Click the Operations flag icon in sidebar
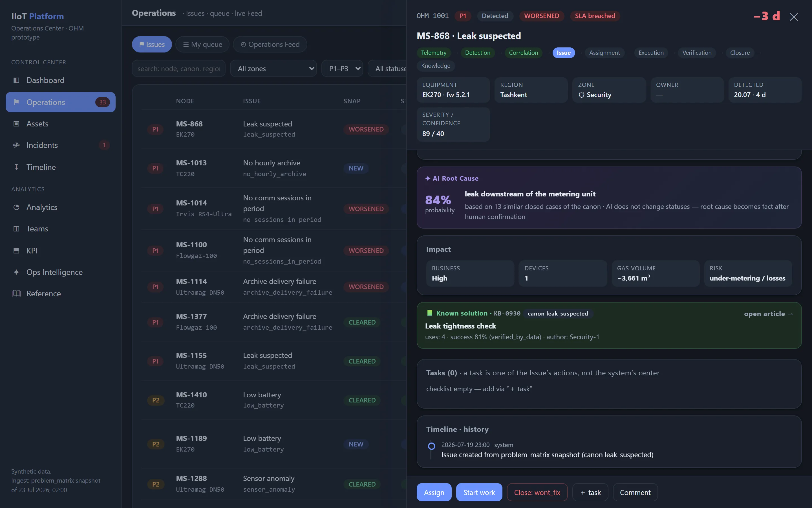812x508 pixels. [x=16, y=102]
